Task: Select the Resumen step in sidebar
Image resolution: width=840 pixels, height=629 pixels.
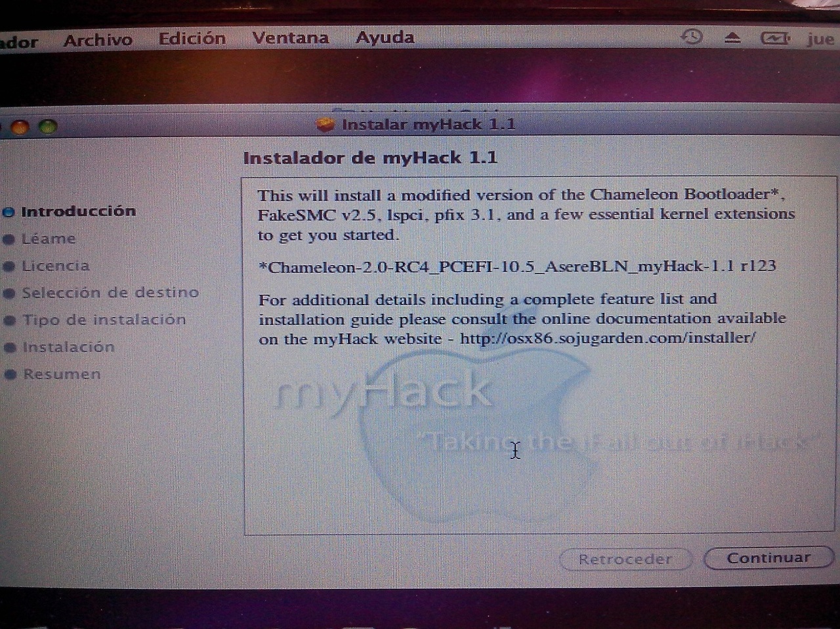Action: click(x=62, y=374)
